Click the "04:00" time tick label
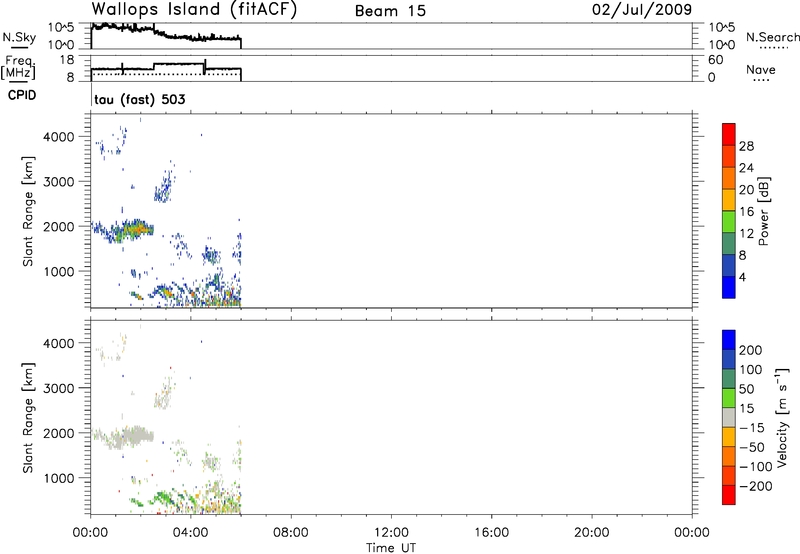800x554 pixels. (x=190, y=533)
